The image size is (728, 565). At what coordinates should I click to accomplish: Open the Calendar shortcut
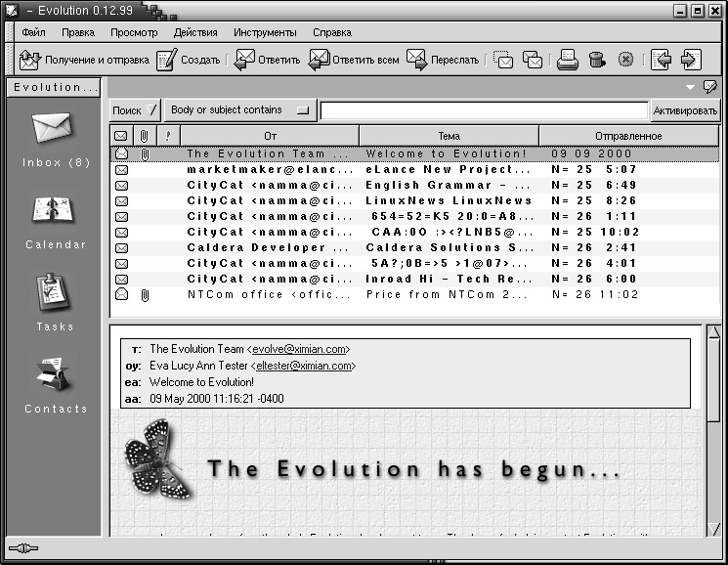pyautogui.click(x=56, y=218)
